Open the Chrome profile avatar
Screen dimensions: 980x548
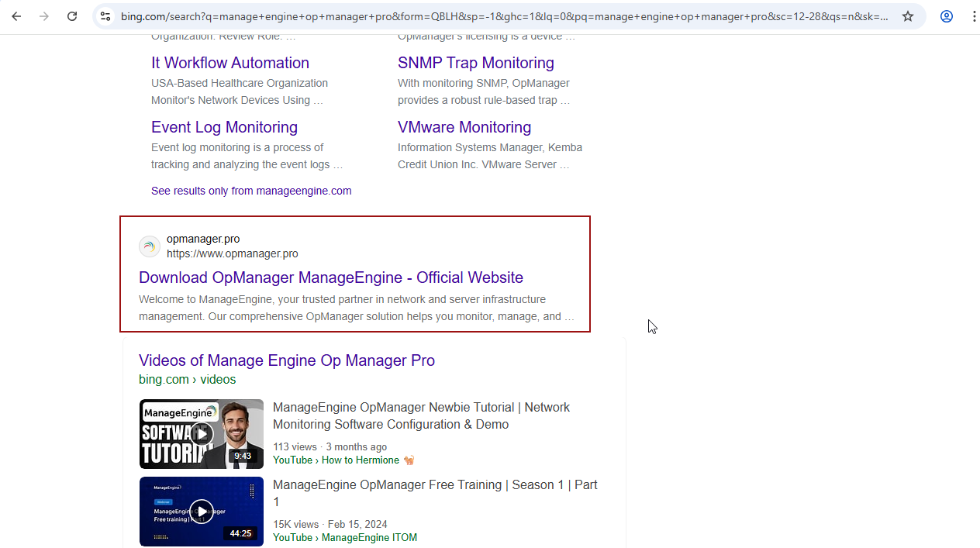947,16
